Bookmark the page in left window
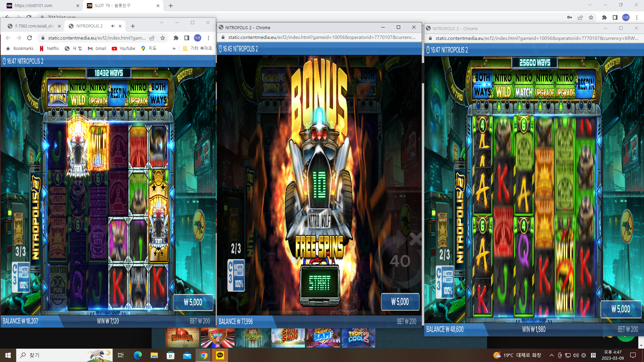Image resolution: width=644 pixels, height=362 pixels. [163, 38]
